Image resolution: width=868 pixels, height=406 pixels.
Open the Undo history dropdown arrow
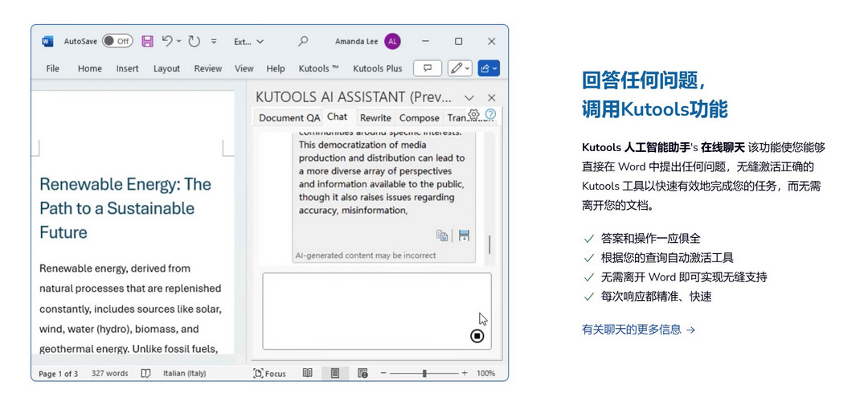[178, 41]
